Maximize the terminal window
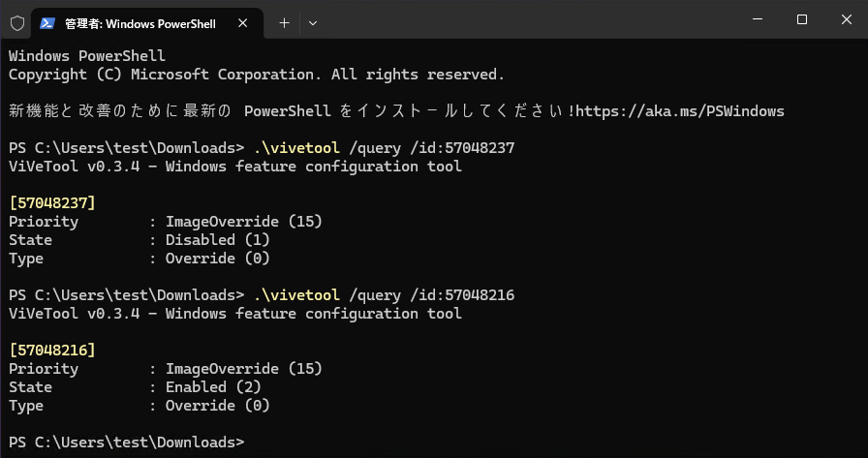This screenshot has height=458, width=868. pyautogui.click(x=801, y=20)
